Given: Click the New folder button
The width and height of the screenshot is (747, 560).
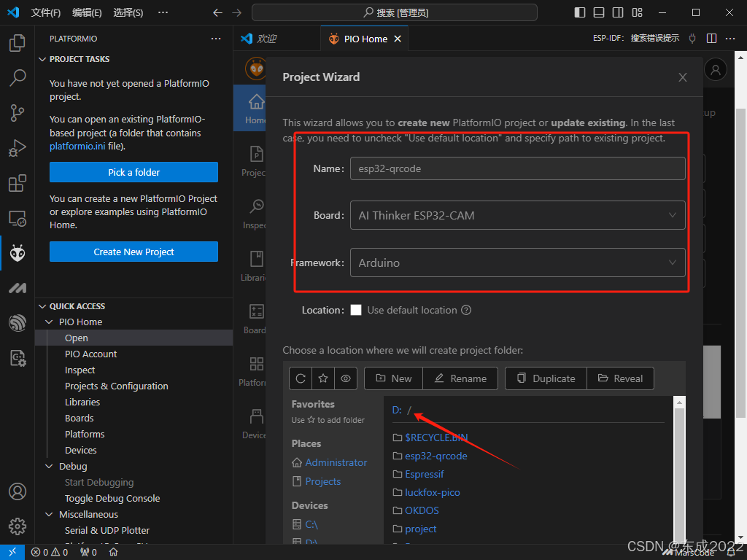Looking at the screenshot, I should pyautogui.click(x=393, y=378).
